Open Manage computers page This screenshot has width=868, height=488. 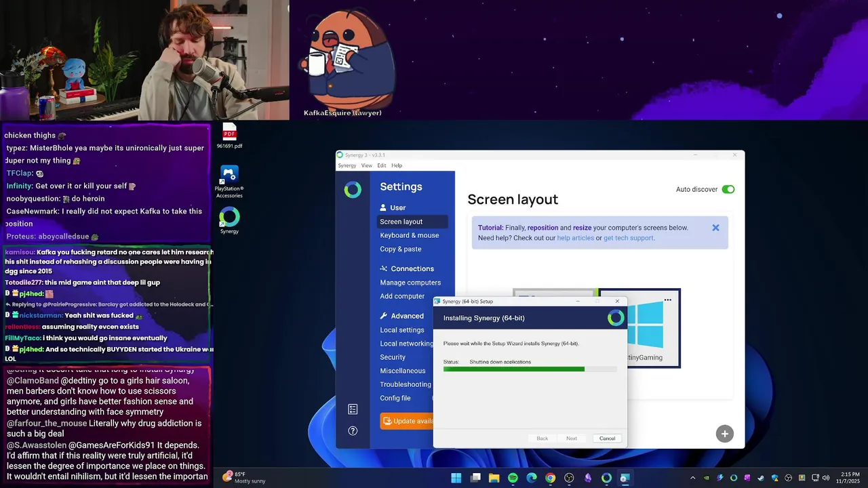pyautogui.click(x=410, y=283)
